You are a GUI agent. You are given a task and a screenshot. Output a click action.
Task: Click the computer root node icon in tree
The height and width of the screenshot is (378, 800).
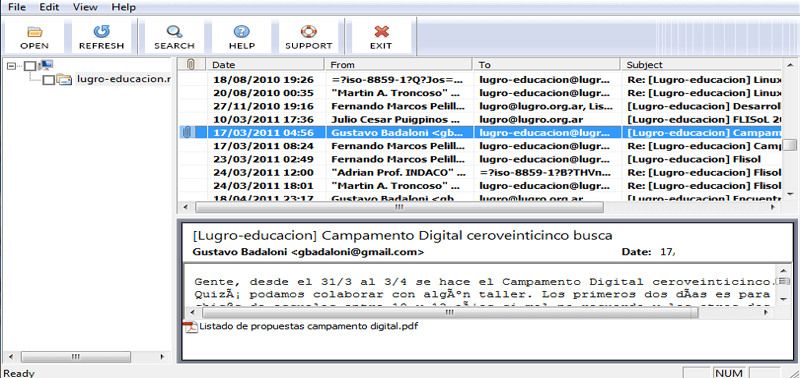[x=46, y=65]
